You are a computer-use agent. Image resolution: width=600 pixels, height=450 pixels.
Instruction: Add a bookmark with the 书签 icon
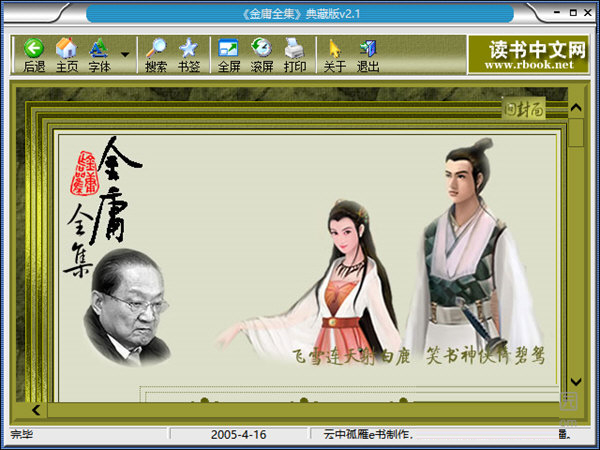click(189, 55)
